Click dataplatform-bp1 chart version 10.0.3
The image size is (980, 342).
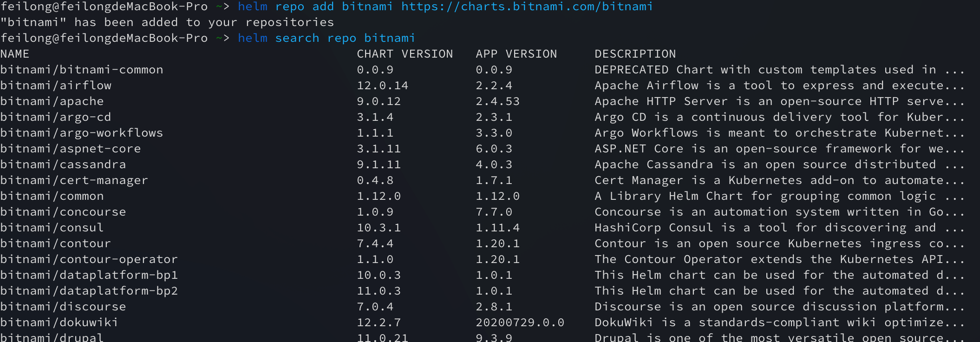pyautogui.click(x=379, y=275)
